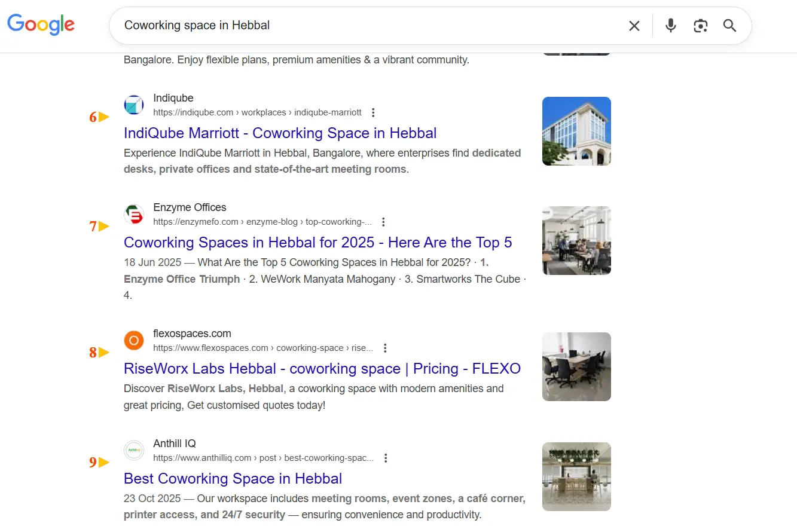Image resolution: width=797 pixels, height=532 pixels.
Task: Open the IndiQube building thumbnail
Action: [576, 132]
